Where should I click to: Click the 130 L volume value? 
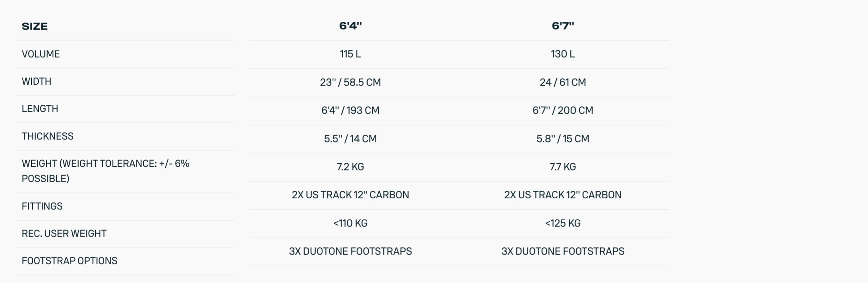click(x=563, y=54)
